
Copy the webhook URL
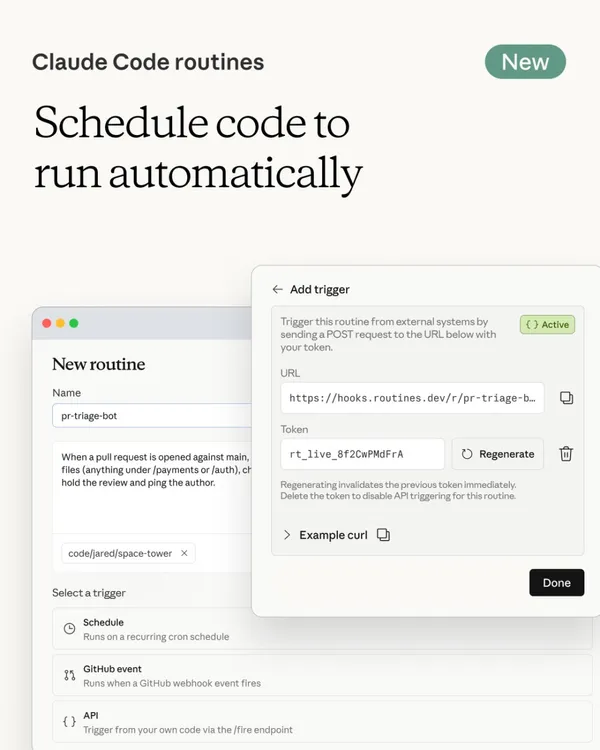[x=567, y=398]
